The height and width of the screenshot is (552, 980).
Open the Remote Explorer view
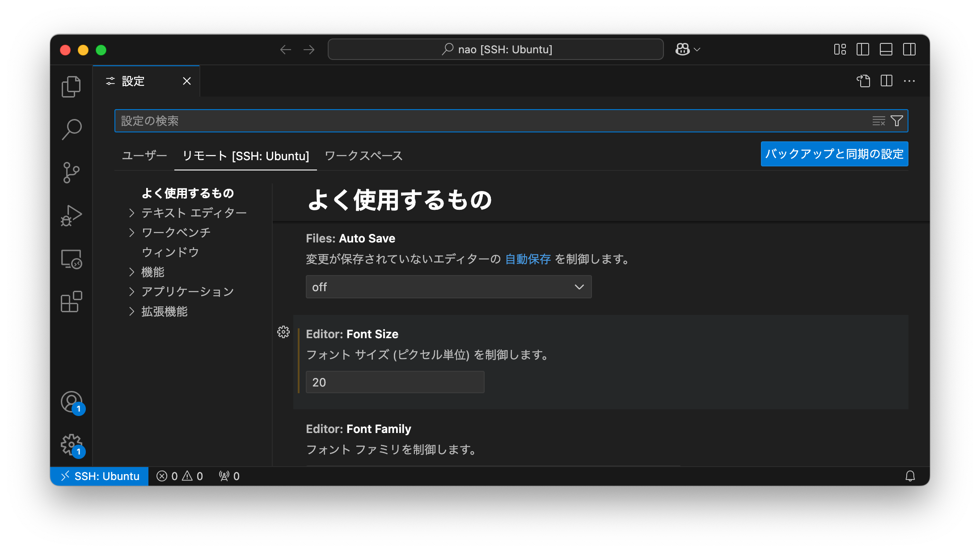tap(71, 259)
